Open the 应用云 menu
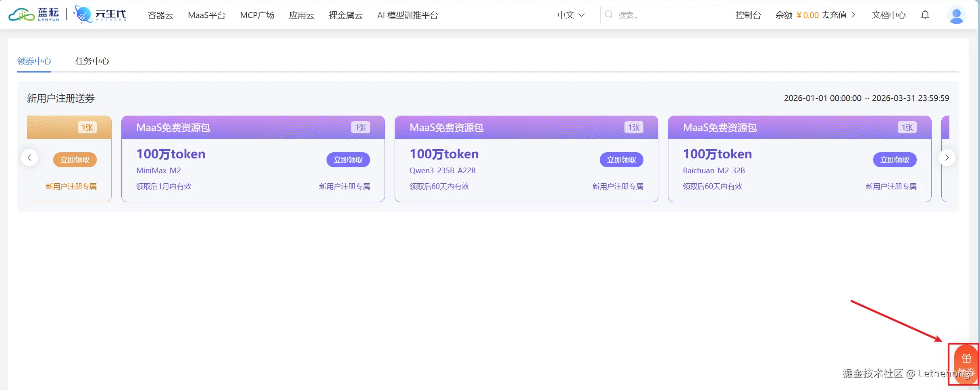980x390 pixels. tap(302, 15)
